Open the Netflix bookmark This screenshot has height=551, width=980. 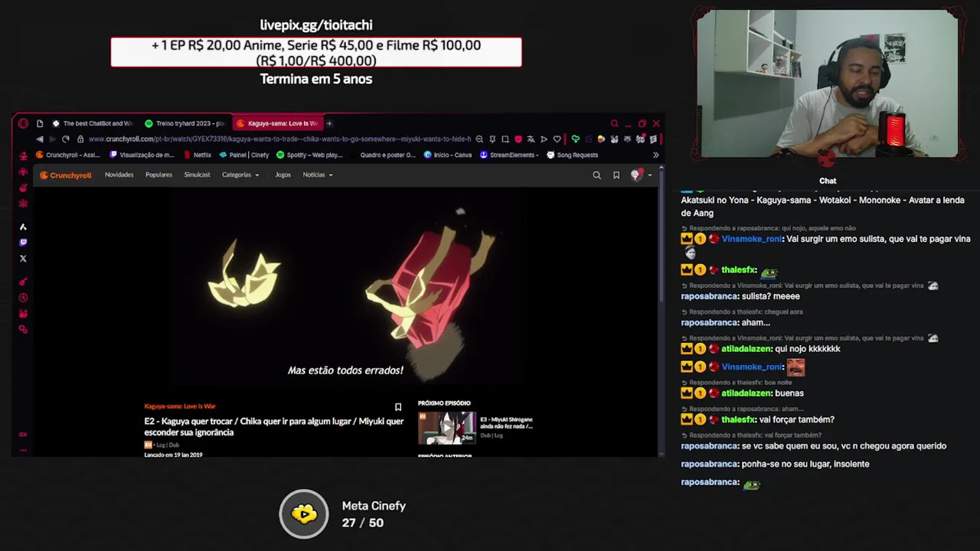click(197, 155)
